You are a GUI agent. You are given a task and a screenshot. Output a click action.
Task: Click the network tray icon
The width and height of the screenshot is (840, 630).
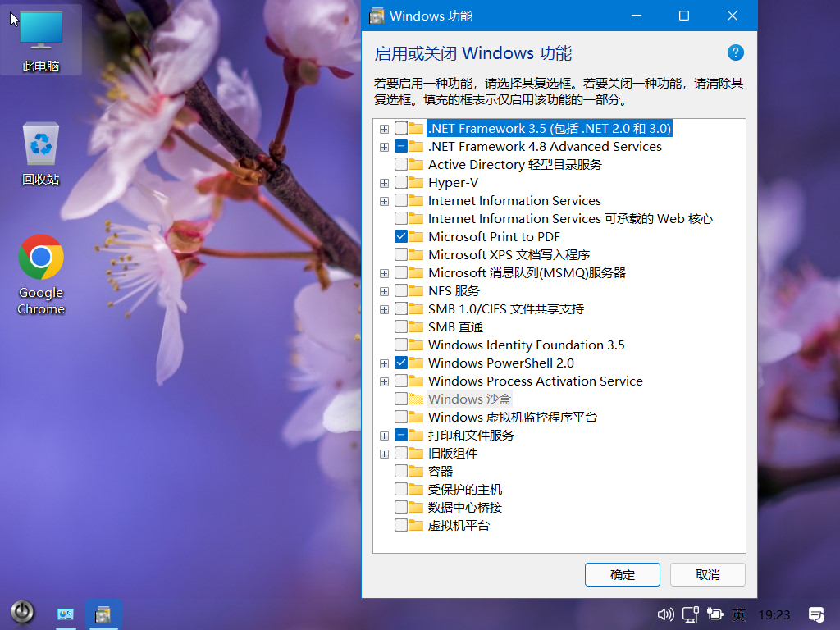tap(690, 614)
